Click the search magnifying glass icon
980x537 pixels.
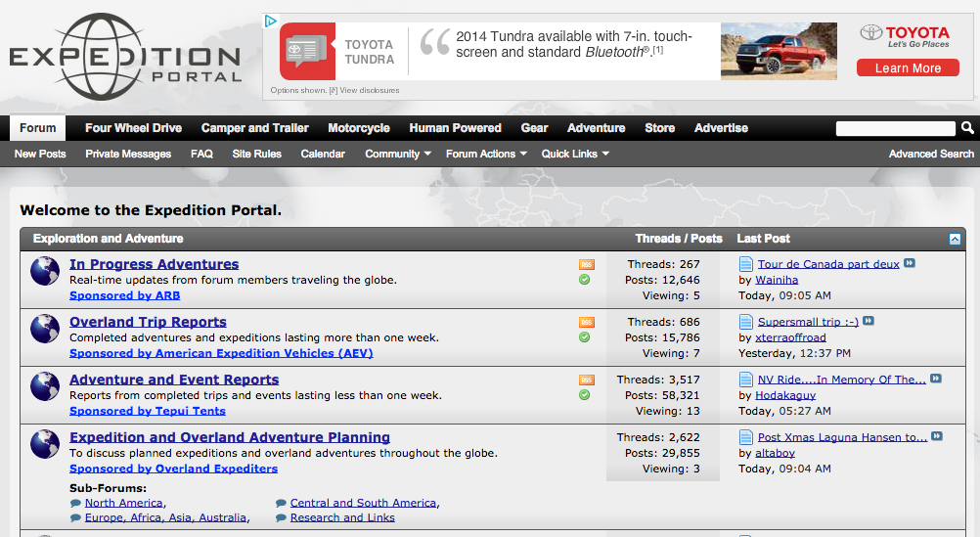coord(967,128)
